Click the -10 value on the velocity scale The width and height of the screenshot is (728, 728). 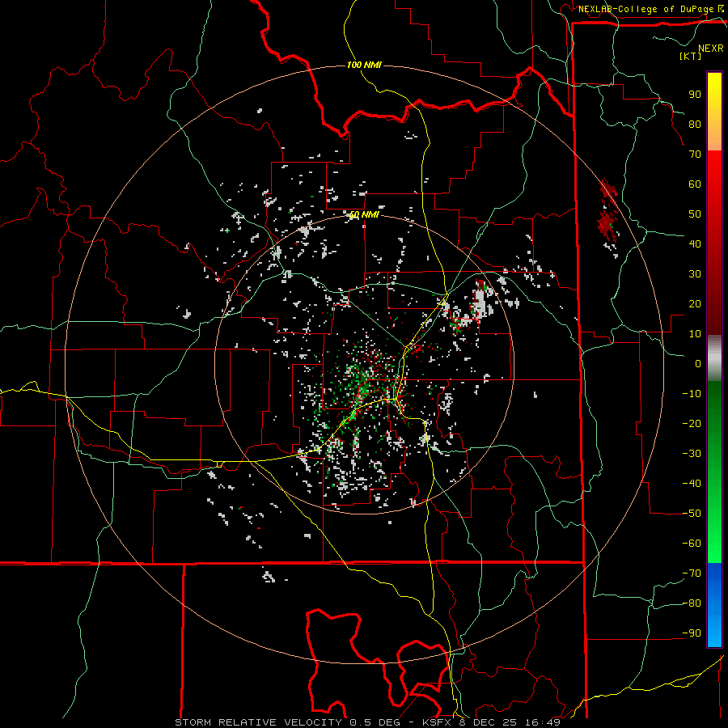pos(692,394)
